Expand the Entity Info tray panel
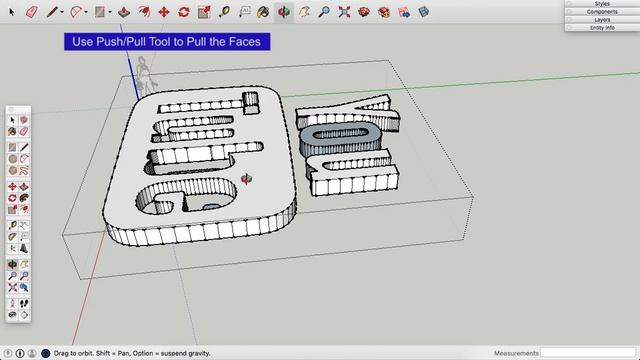Viewport: 640px width, 360px height. [602, 28]
